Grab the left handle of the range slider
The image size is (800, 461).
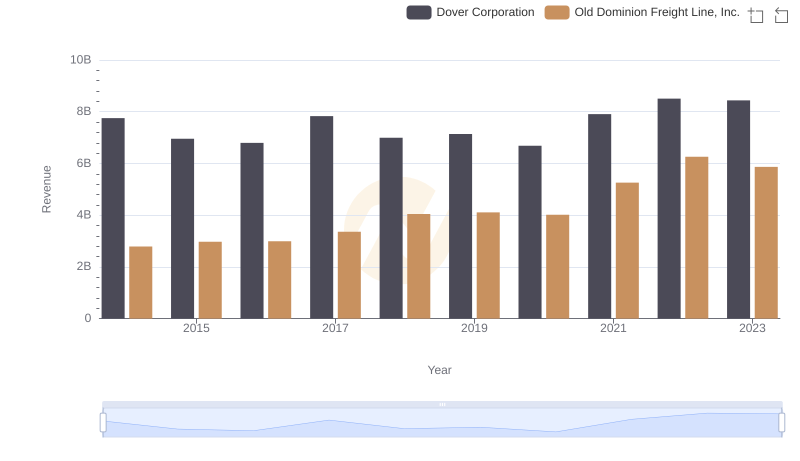(103, 423)
